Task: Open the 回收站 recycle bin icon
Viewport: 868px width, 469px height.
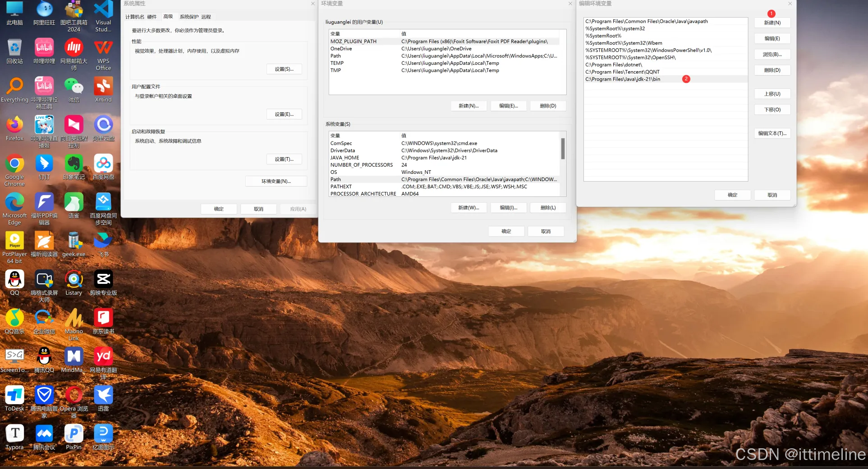Action: (x=14, y=51)
